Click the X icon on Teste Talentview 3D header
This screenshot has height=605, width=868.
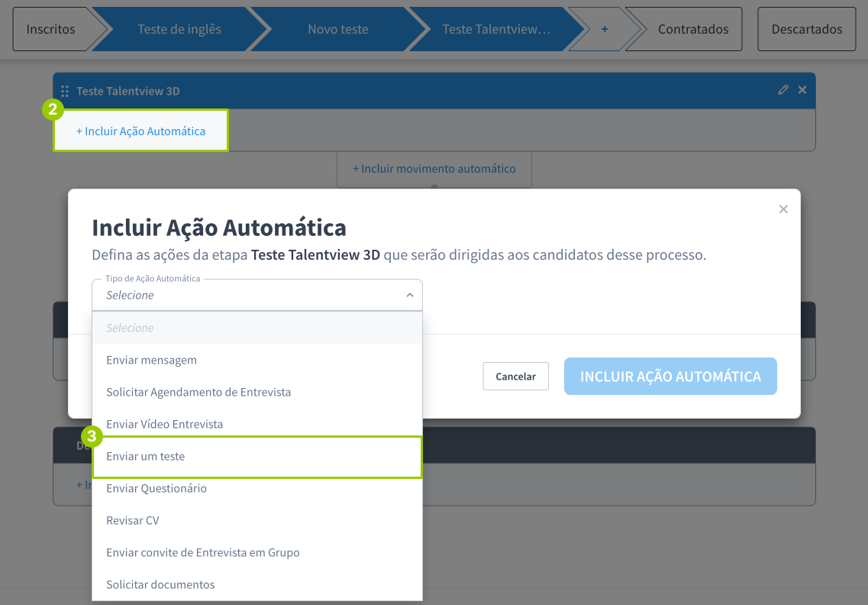pos(802,90)
